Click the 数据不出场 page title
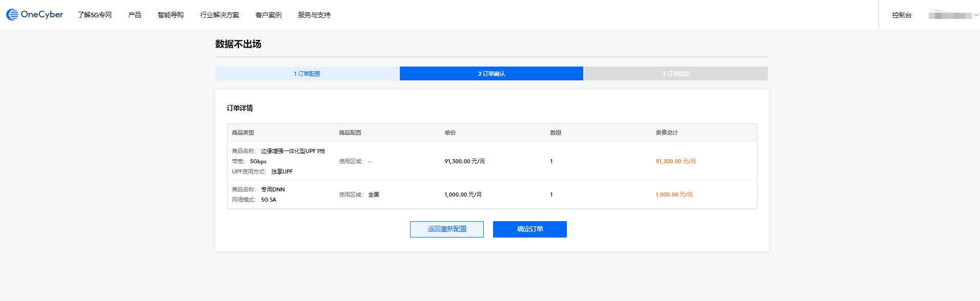Viewport: 980px width, 301px height. point(238,45)
